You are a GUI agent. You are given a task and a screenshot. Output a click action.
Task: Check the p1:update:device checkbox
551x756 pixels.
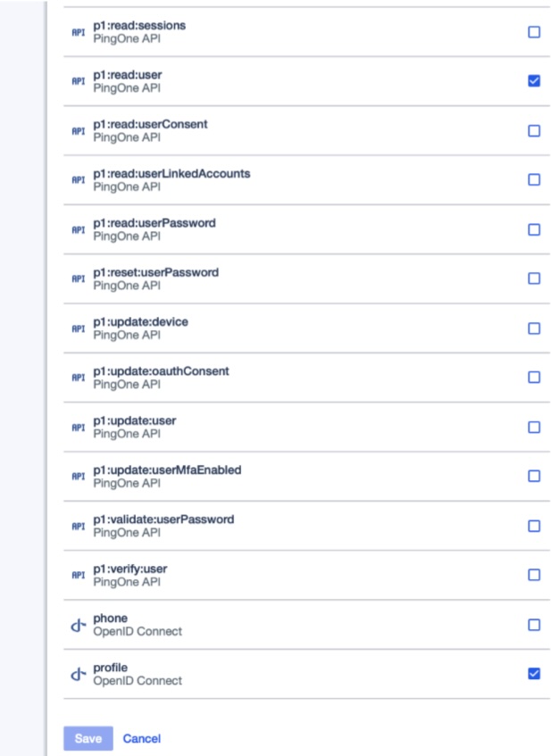click(534, 328)
